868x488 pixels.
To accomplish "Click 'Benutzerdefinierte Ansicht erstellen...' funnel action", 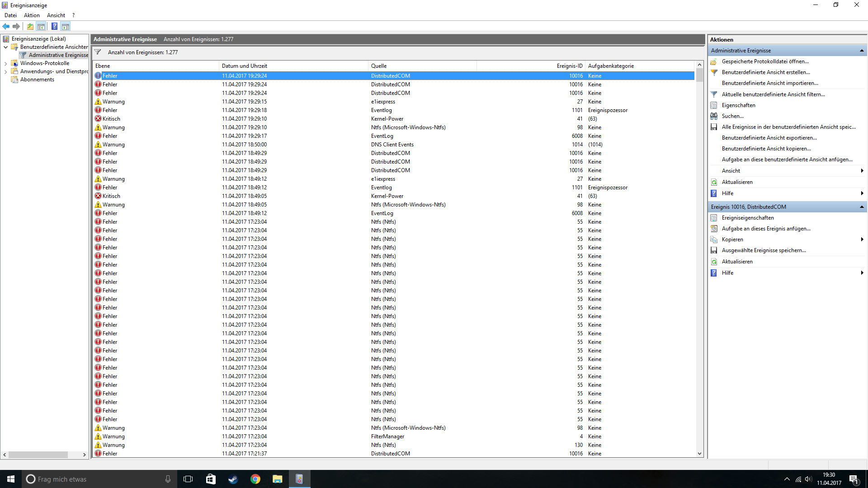I will click(765, 72).
